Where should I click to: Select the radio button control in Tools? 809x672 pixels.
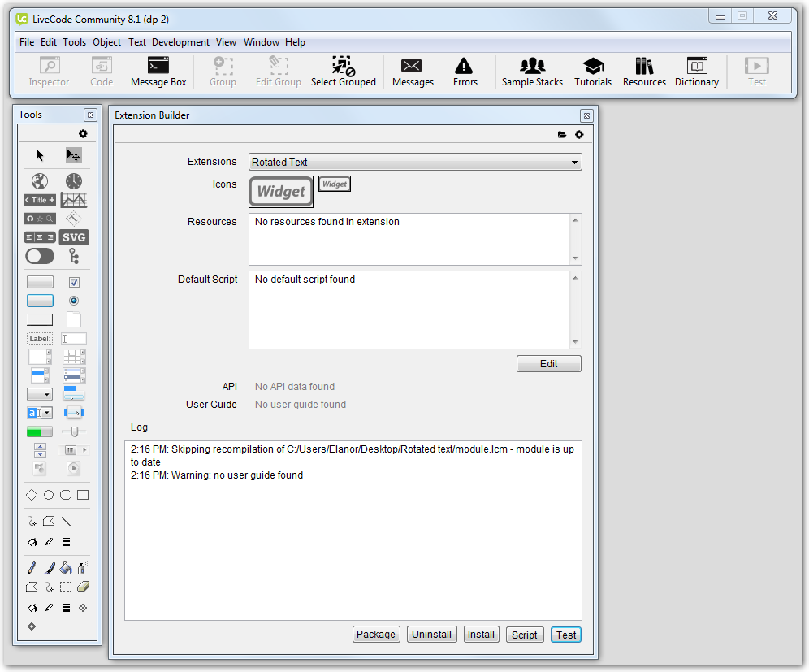[x=74, y=301]
